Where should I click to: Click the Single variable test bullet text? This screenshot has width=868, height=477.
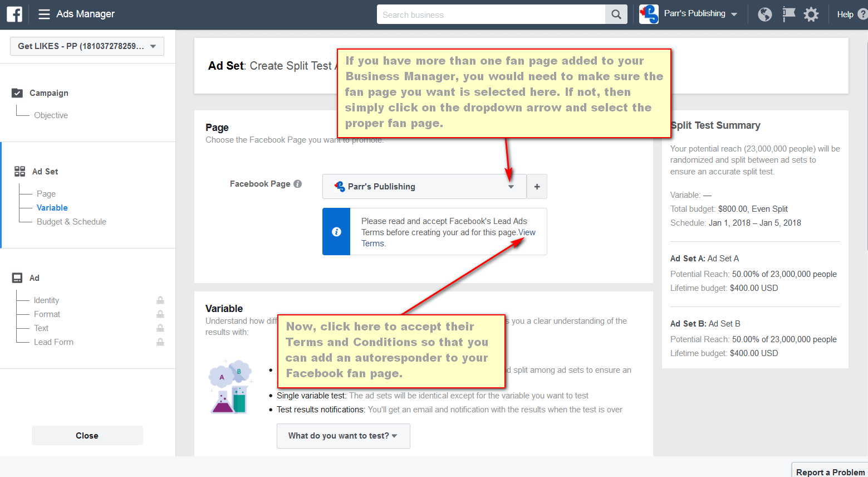click(x=433, y=396)
